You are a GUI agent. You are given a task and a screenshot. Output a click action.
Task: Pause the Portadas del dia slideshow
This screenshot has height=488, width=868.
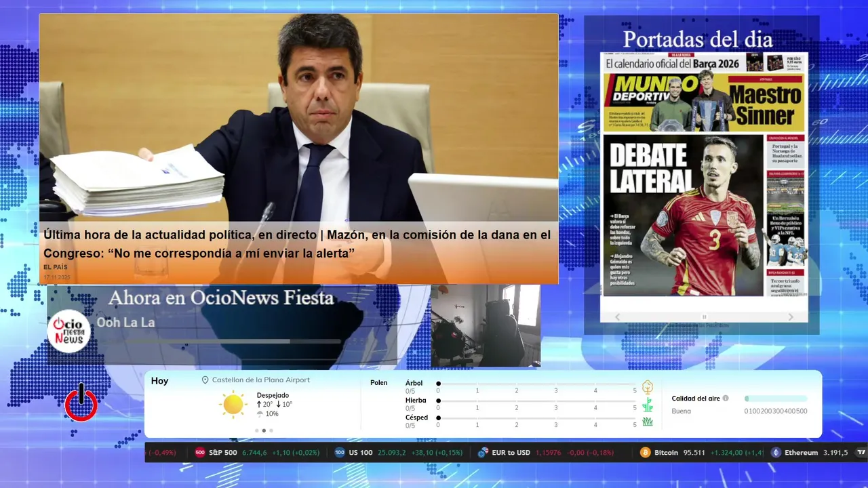(704, 317)
